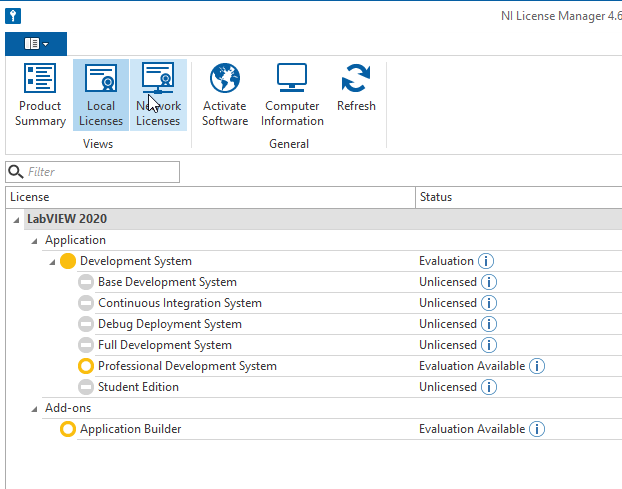
Task: Collapse the LabVIEW 2020 tree node
Action: [x=16, y=220]
